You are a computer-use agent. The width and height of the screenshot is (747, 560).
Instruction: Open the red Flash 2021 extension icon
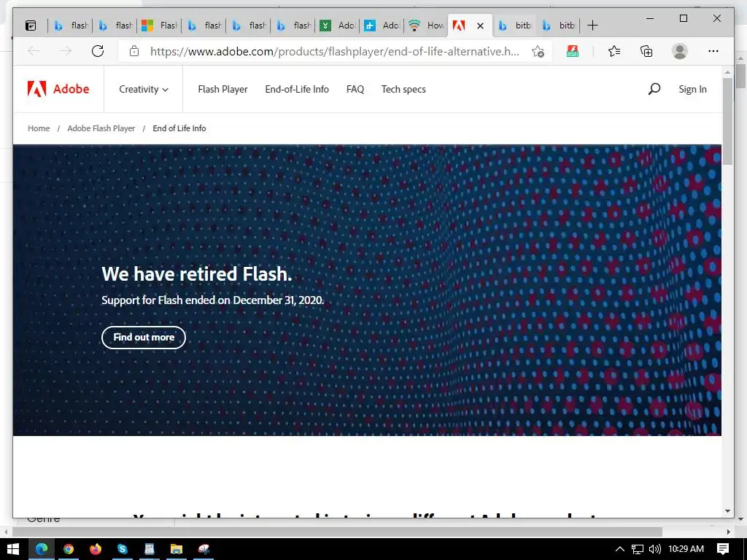click(573, 52)
